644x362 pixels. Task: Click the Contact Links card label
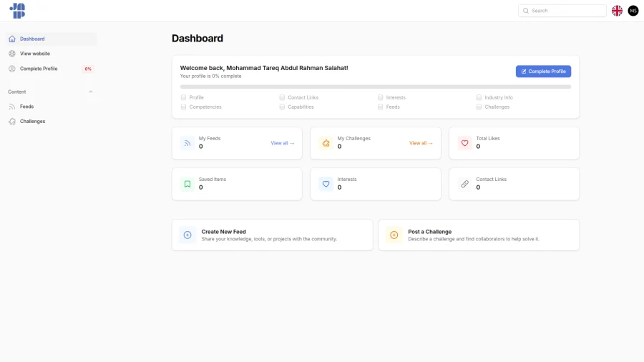tap(491, 180)
